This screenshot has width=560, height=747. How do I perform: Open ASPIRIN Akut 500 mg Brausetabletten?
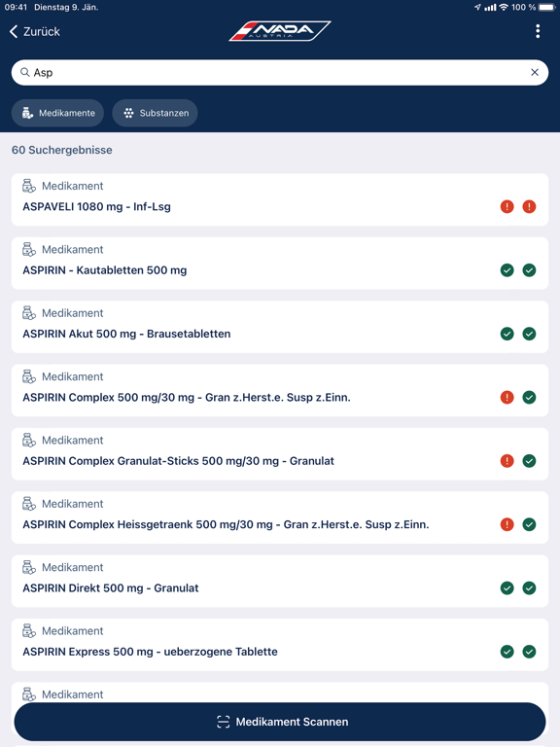coord(280,327)
